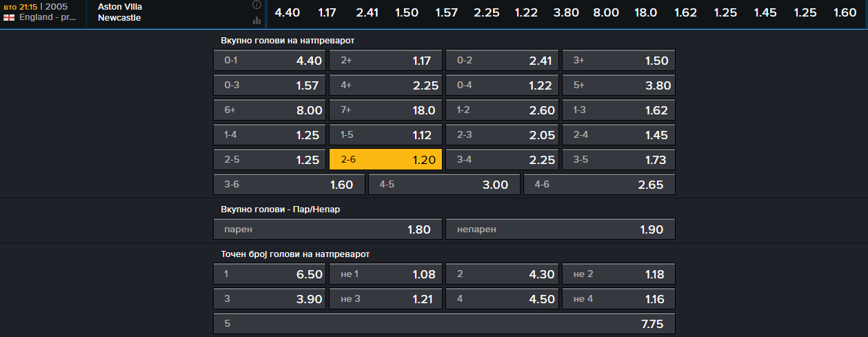Collapse the Вкупно голови на натпреварот section
The height and width of the screenshot is (337, 868).
(x=287, y=41)
